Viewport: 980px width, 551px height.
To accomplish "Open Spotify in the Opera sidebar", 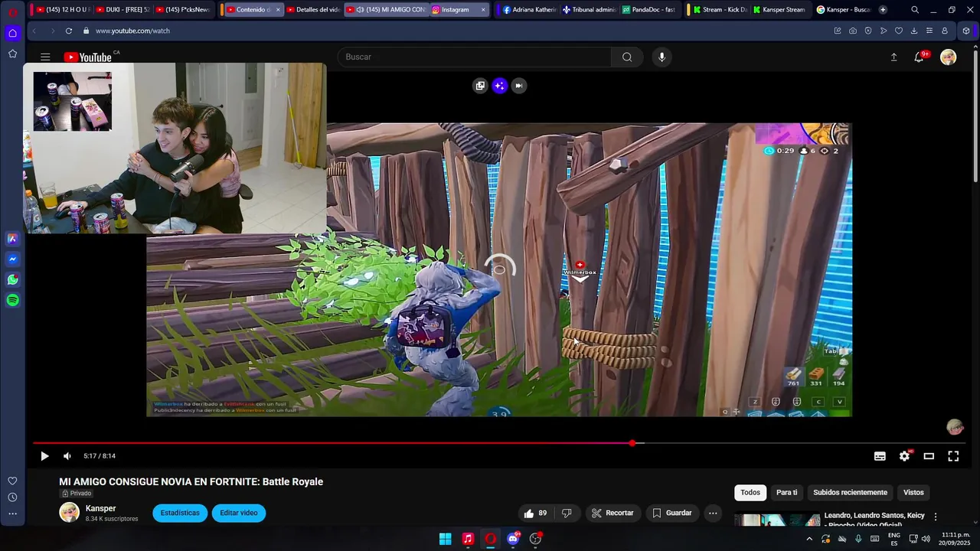I will (13, 301).
